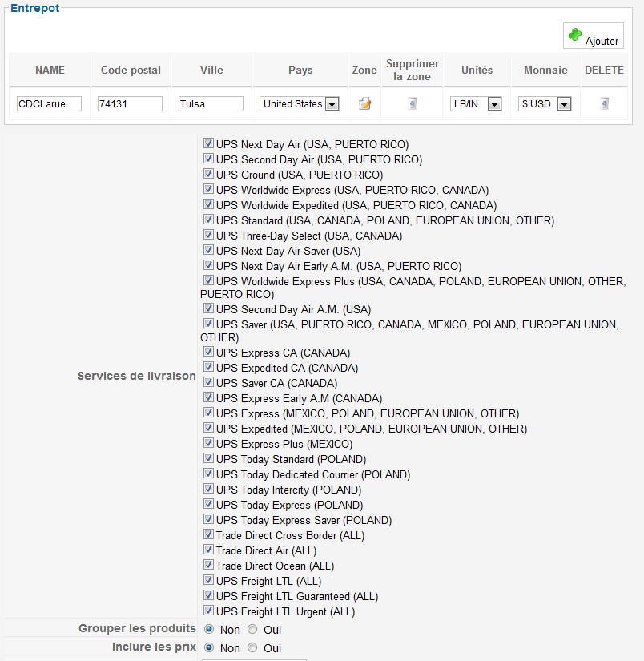This screenshot has width=644, height=661.
Task: Click the Monnaie column header
Action: tap(545, 70)
